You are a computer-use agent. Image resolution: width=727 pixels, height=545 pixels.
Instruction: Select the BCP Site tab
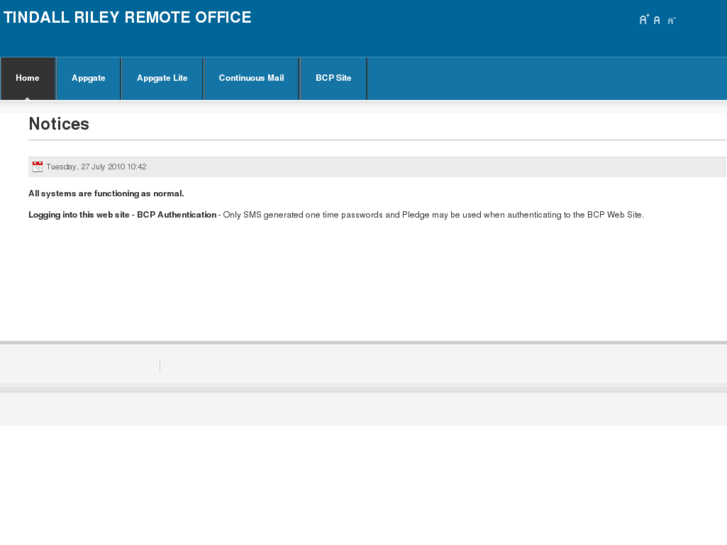[x=333, y=78]
